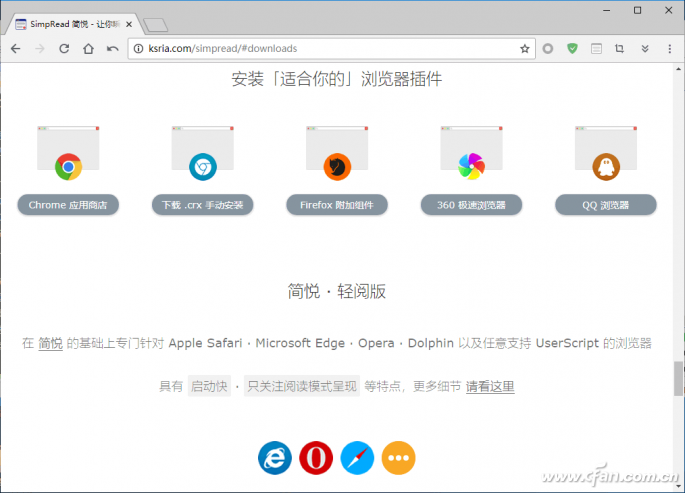Click the orange more browsers icon
Viewport: 685px width, 493px height.
tap(398, 458)
